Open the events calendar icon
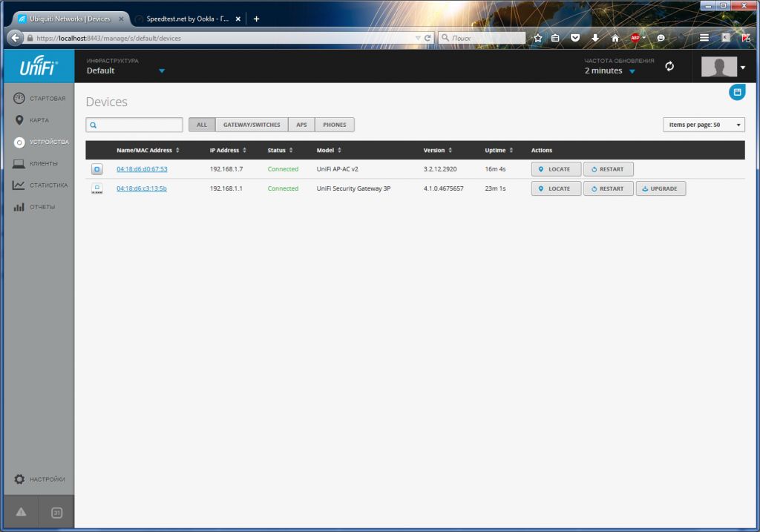This screenshot has width=760, height=532. tap(56, 512)
